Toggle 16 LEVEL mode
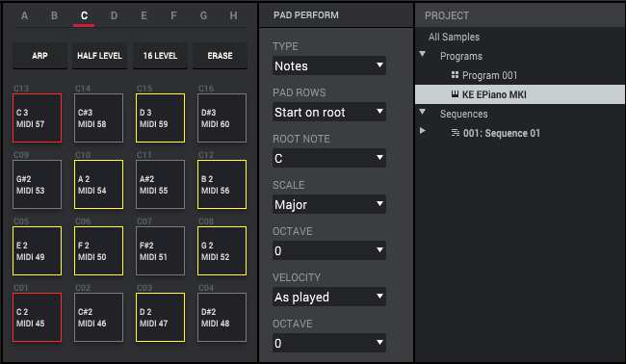This screenshot has height=364, width=626. pos(160,56)
